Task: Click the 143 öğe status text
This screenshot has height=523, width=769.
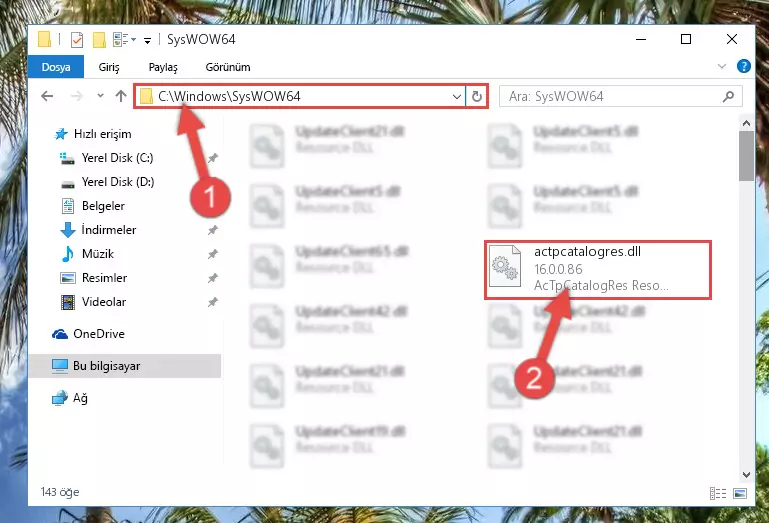Action: click(x=60, y=492)
